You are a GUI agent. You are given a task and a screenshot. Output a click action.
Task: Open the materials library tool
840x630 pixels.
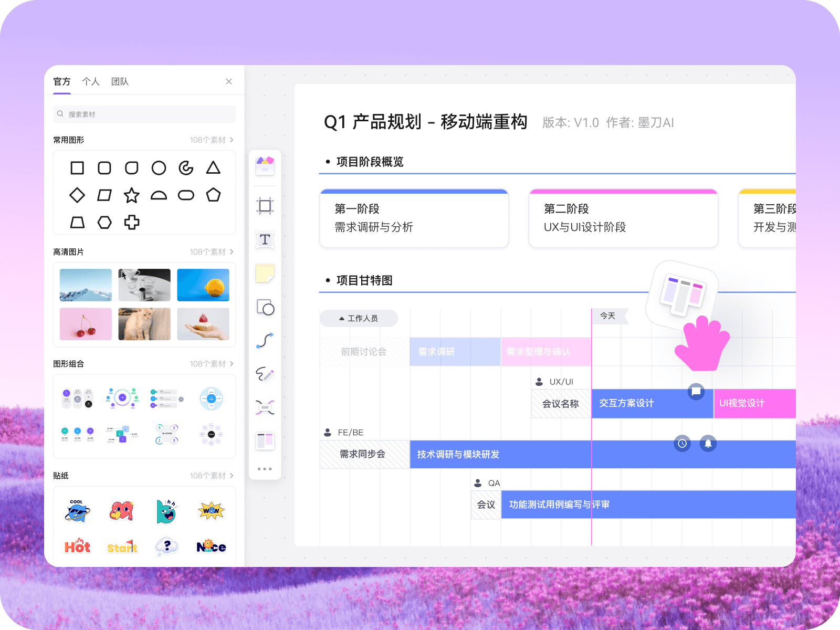pyautogui.click(x=265, y=166)
